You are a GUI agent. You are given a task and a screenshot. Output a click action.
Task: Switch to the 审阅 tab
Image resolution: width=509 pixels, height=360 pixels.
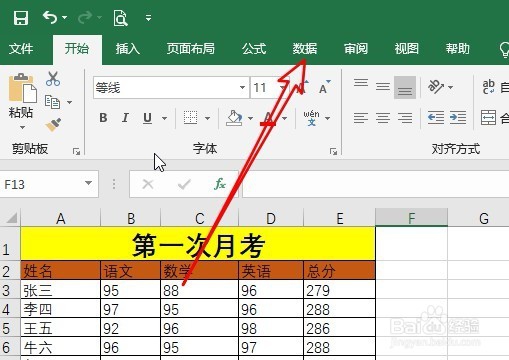[x=356, y=49]
